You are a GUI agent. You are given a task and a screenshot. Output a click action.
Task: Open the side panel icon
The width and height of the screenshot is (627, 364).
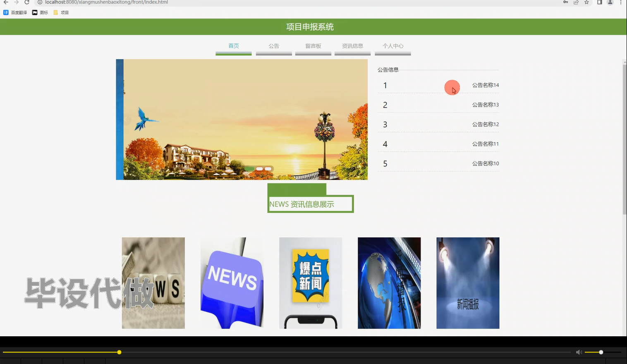(x=599, y=2)
